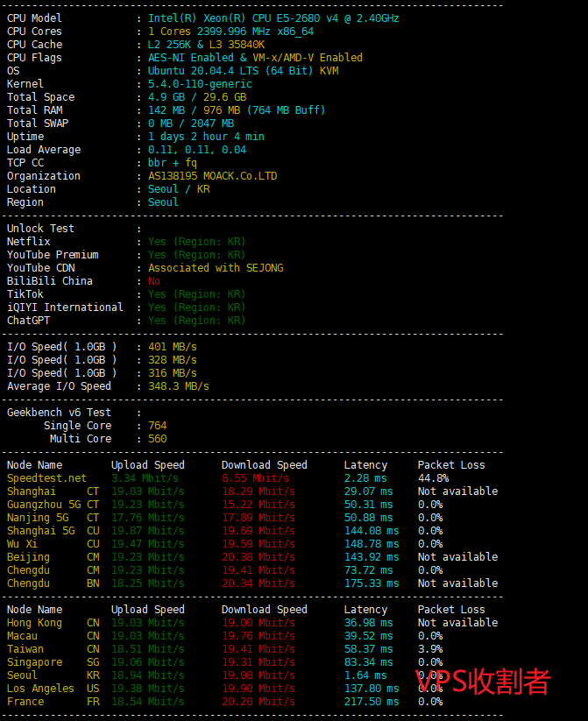Click the red BiliBili China No result
Viewport: 588px width, 721px height.
click(x=154, y=281)
